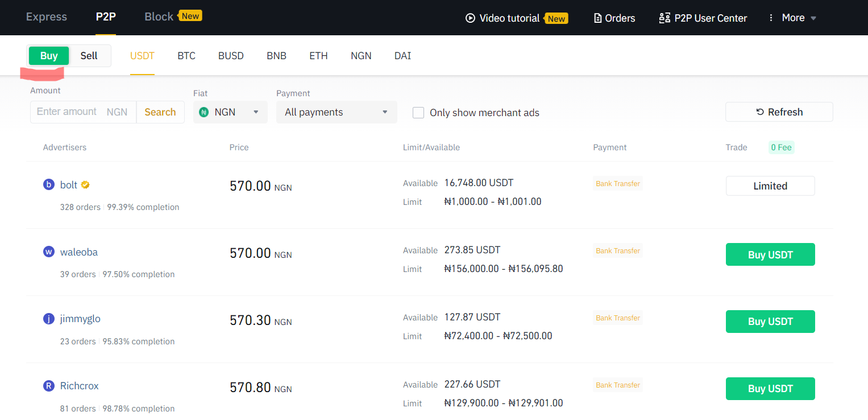Click bolt's avatar icon
868x420 pixels.
click(49, 184)
